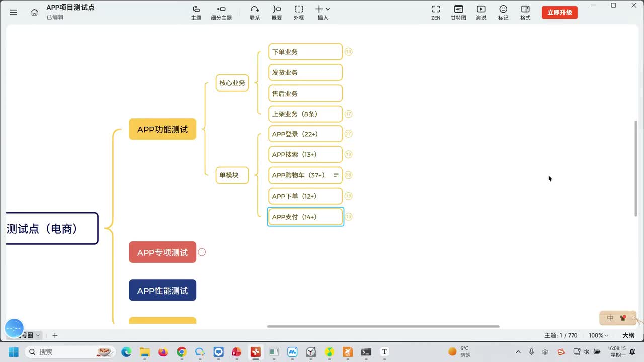Open Microsoft Edge from taskbar
Image resolution: width=644 pixels, height=362 pixels.
click(x=126, y=352)
